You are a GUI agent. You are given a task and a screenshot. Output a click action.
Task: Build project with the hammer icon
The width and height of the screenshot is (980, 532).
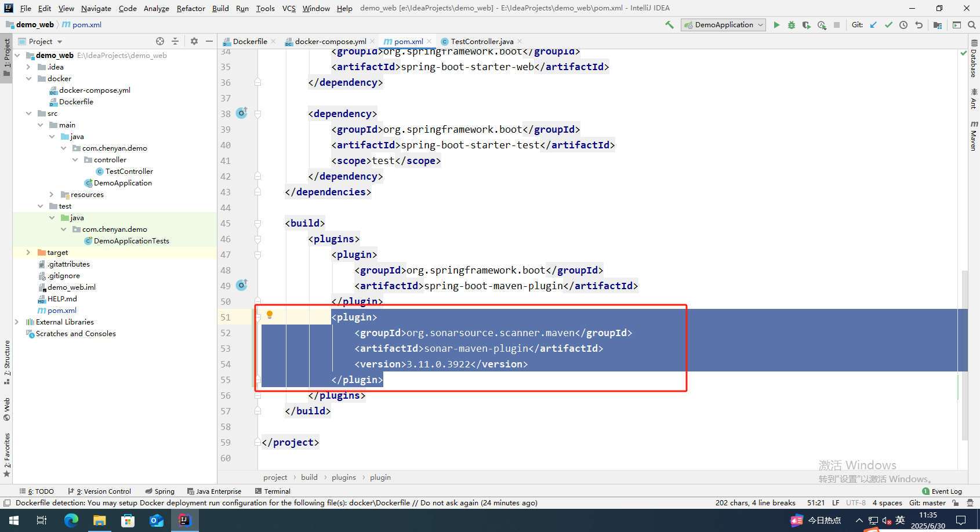[x=670, y=25]
